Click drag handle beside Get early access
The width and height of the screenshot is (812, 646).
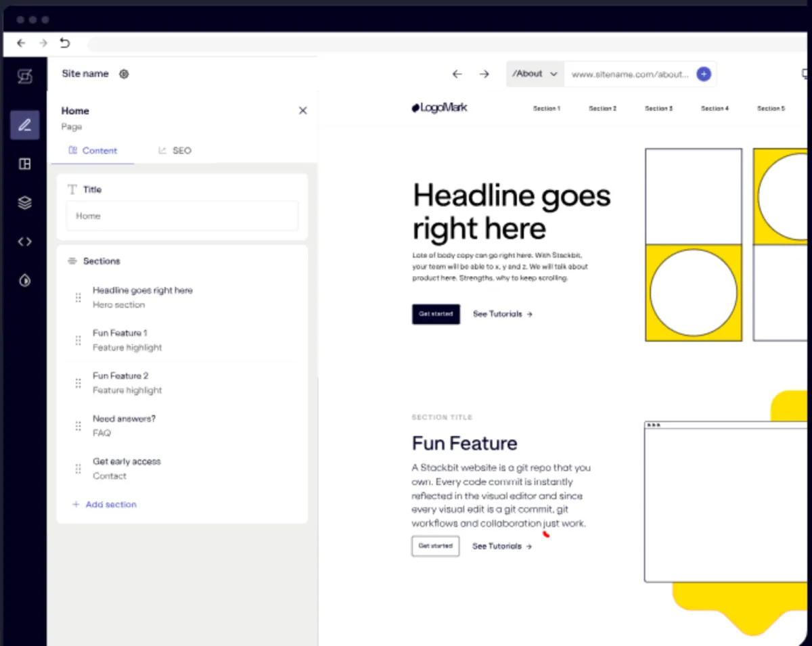(78, 469)
